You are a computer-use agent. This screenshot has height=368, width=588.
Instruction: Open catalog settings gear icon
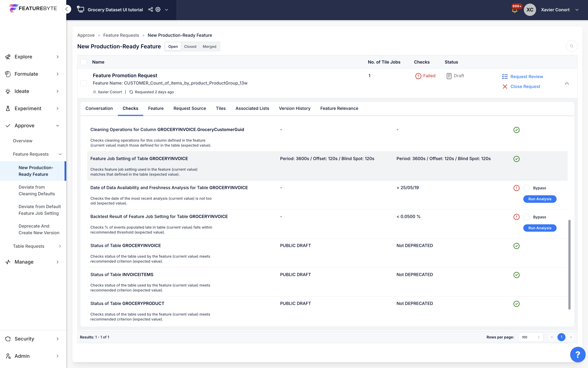[158, 10]
